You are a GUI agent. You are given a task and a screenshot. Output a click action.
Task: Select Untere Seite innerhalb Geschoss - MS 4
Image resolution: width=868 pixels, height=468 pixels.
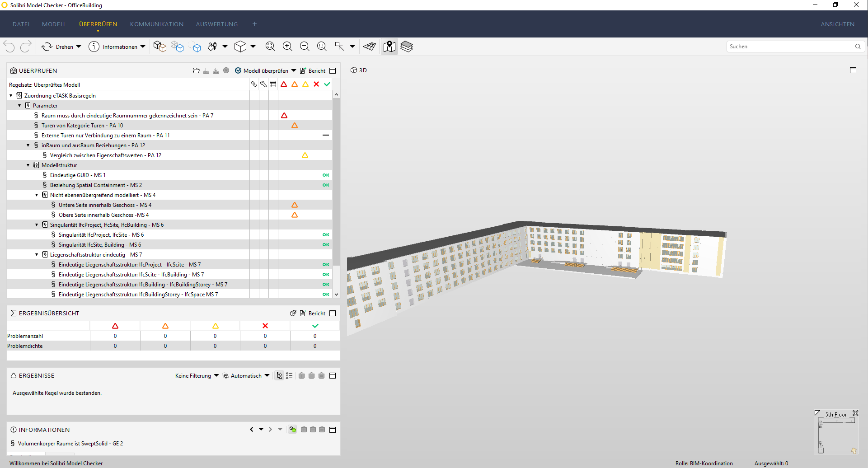tap(105, 205)
